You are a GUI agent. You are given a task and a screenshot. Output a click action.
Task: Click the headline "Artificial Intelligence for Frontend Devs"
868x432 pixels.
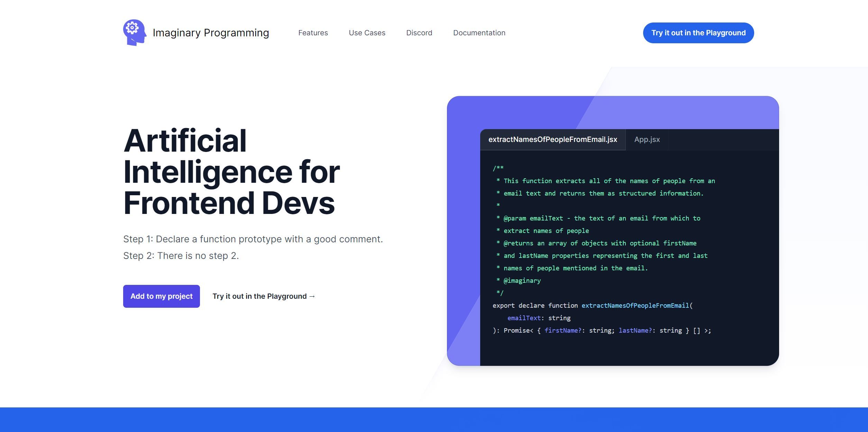(231, 171)
